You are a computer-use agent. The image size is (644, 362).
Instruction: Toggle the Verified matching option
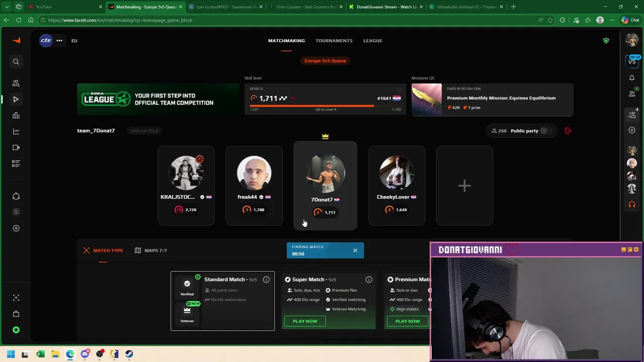pyautogui.click(x=187, y=287)
